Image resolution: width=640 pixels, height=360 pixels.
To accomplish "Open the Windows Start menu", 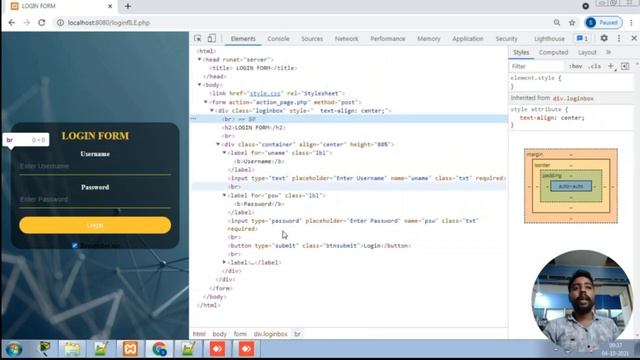I will pos(13,349).
